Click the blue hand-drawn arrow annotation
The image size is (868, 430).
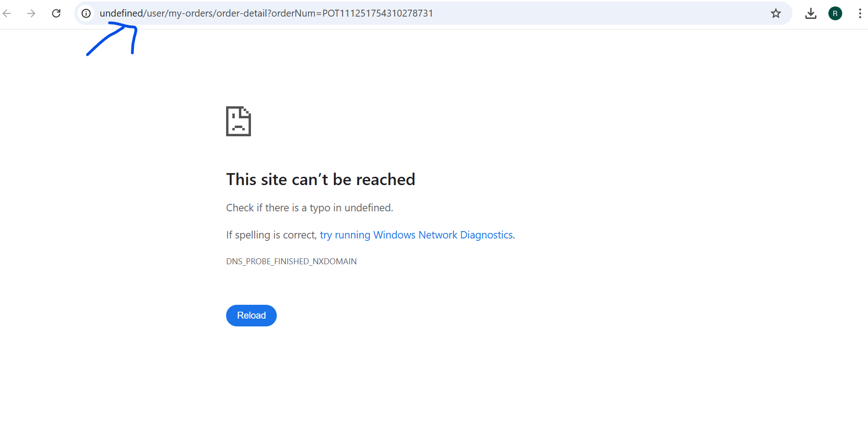(x=112, y=39)
